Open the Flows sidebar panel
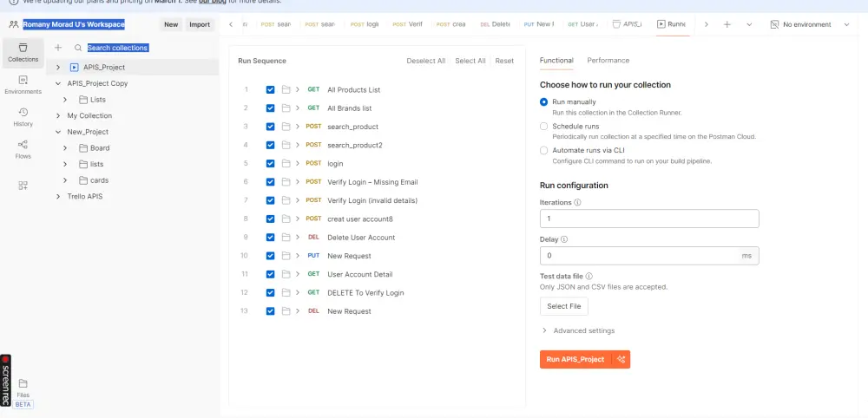The height and width of the screenshot is (418, 868). click(23, 149)
